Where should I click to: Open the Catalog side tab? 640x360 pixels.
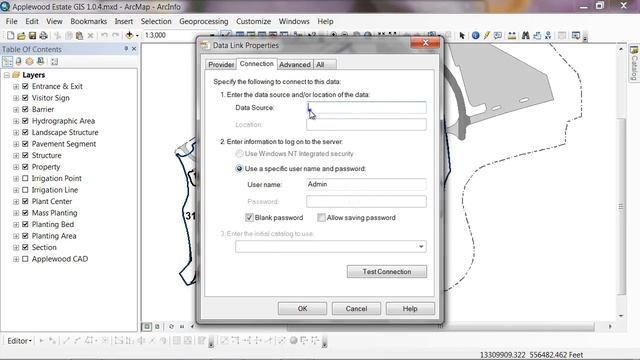pyautogui.click(x=634, y=63)
